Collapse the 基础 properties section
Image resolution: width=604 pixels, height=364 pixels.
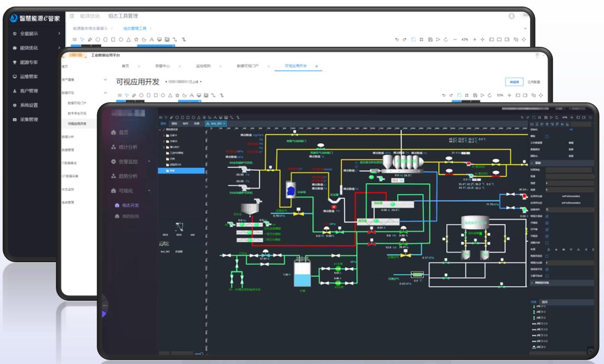point(532,163)
